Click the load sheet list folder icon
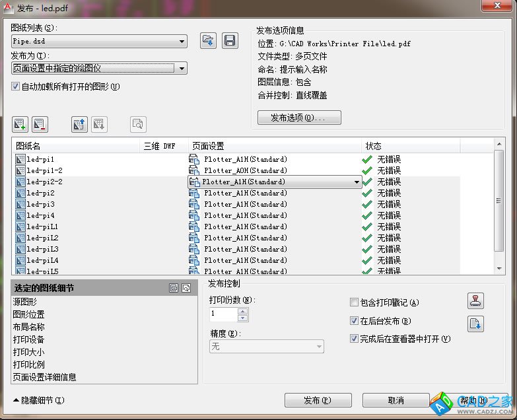 pos(209,41)
